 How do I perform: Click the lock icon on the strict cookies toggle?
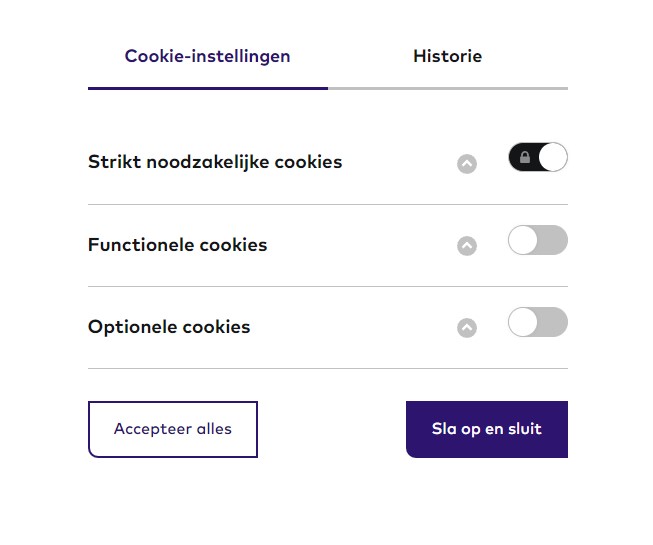click(x=525, y=158)
